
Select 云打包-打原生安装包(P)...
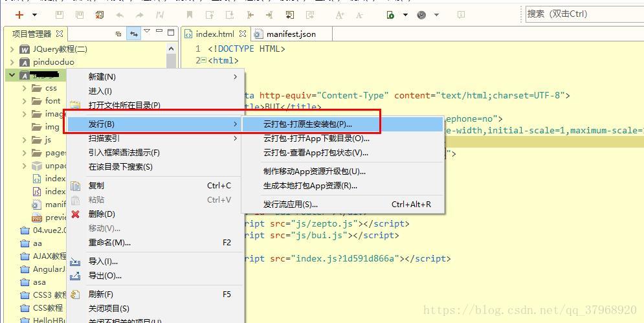(x=342, y=124)
